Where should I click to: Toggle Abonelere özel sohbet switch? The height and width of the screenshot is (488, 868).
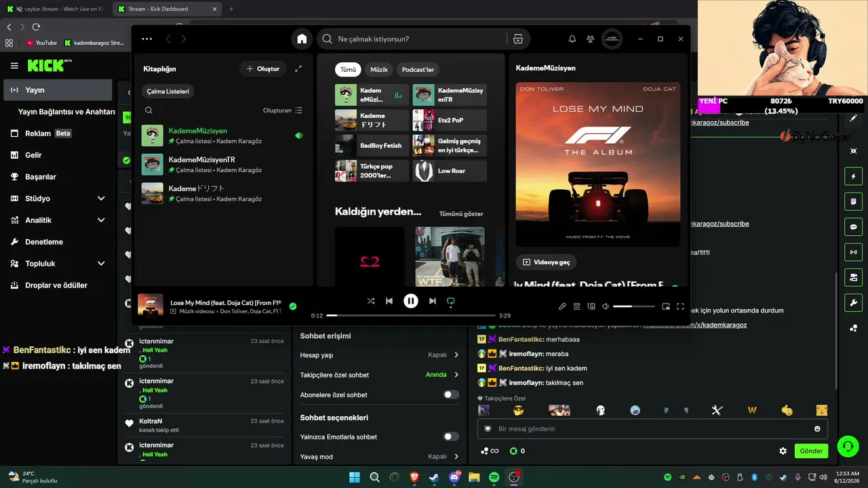[451, 394]
